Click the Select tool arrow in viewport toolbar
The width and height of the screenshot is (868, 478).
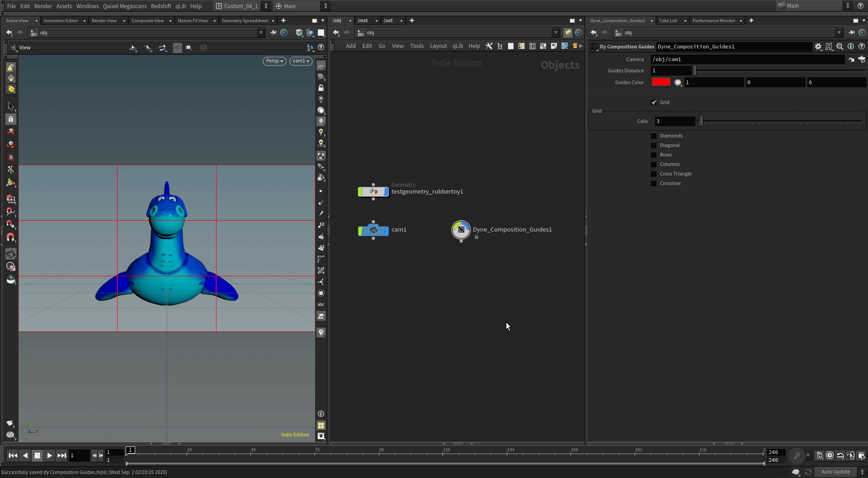coord(11,106)
